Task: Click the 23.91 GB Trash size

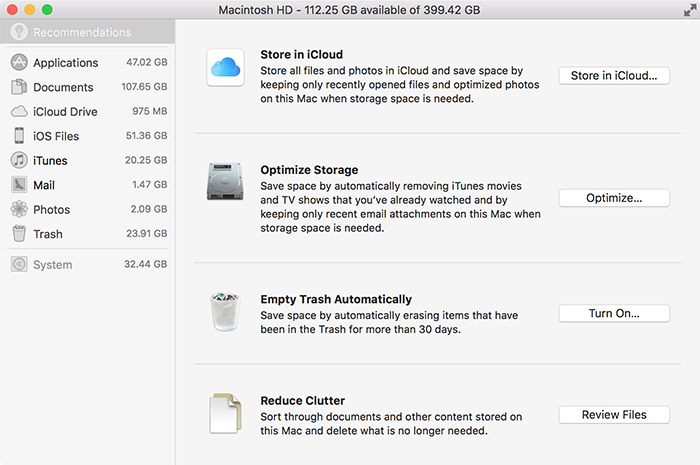Action: click(147, 233)
